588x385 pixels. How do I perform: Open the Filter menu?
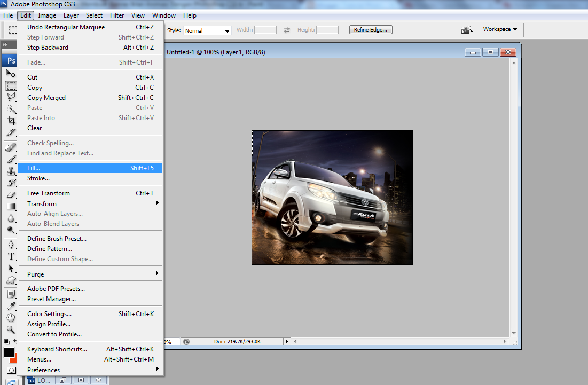tap(117, 15)
